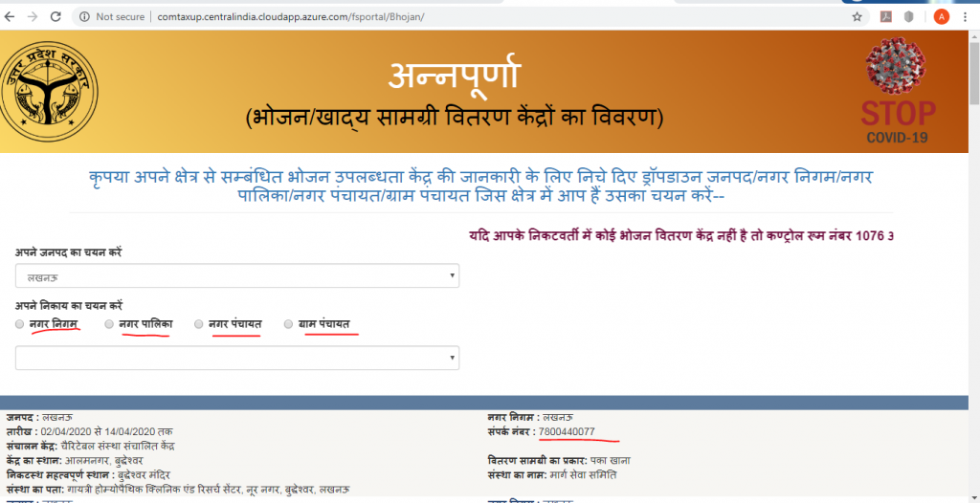Expand the empty निकाय selection dropdown
980x503 pixels.
tap(236, 358)
